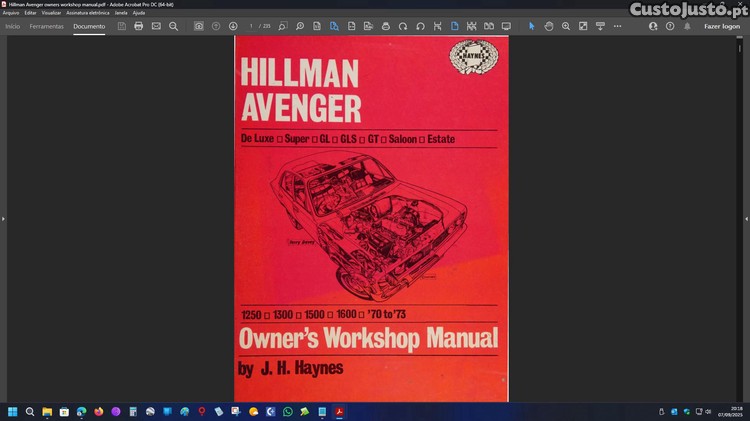Click the envelope email icon

point(156,26)
